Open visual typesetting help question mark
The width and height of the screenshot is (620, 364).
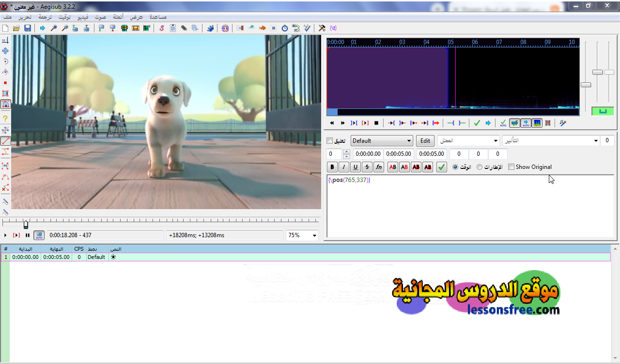click(5, 119)
